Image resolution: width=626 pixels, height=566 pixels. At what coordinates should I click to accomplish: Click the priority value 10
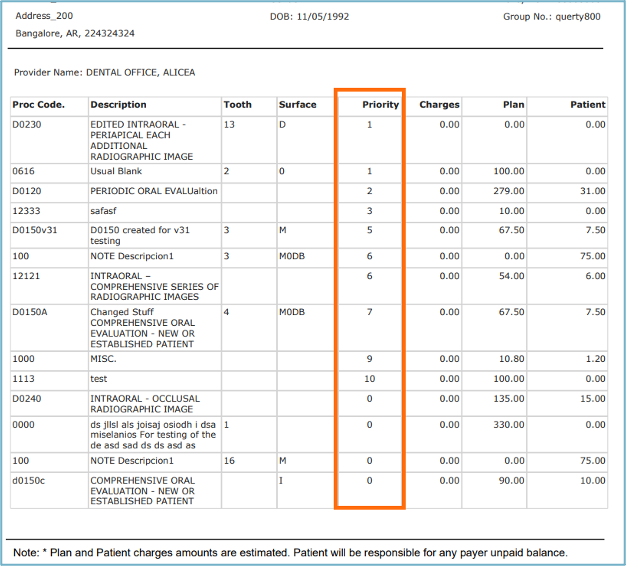(369, 379)
